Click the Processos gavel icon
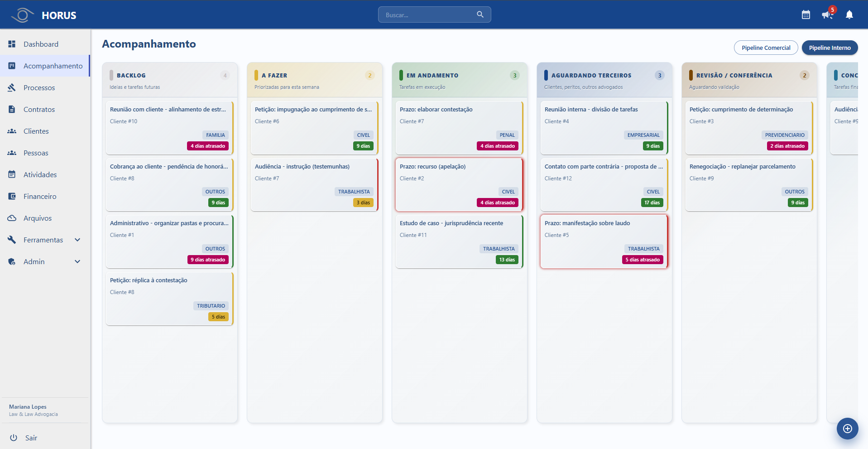Viewport: 868px width, 449px height. coord(12,88)
